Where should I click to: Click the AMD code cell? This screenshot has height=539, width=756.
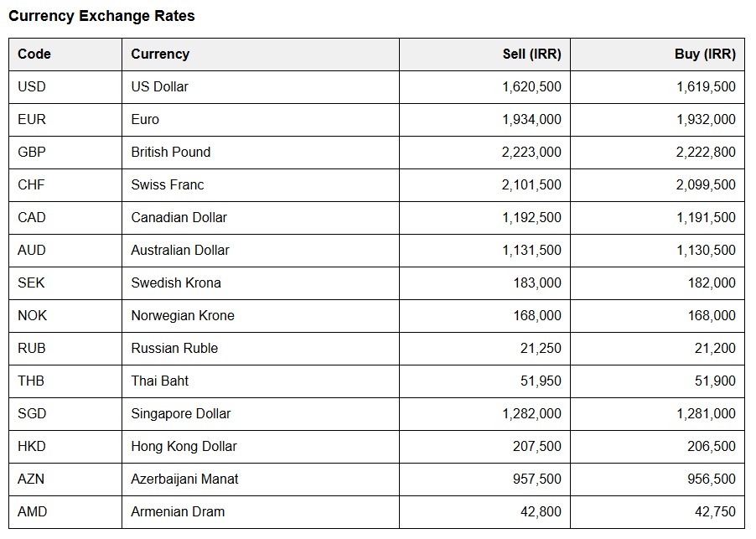point(33,512)
